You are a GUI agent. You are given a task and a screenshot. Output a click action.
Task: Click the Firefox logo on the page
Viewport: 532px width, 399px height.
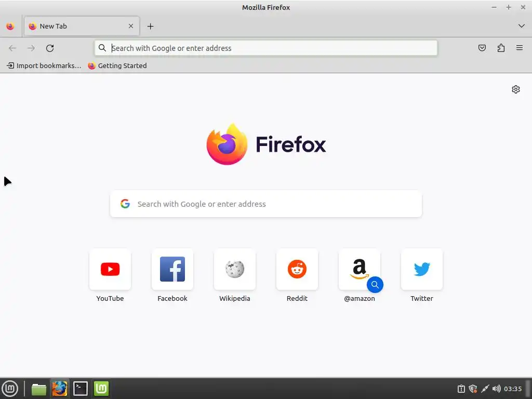(266, 144)
